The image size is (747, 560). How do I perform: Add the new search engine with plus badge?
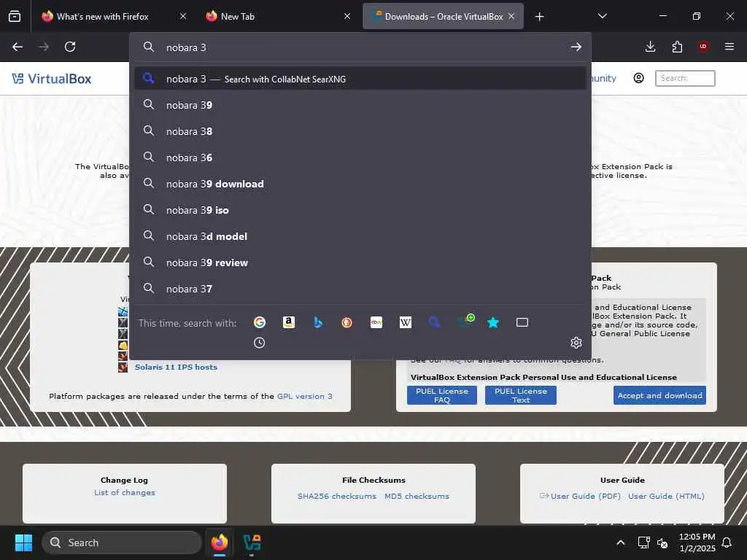click(x=465, y=322)
